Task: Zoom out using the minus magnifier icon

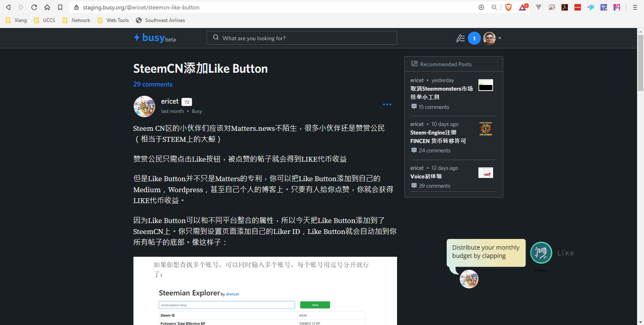Action: [494, 7]
